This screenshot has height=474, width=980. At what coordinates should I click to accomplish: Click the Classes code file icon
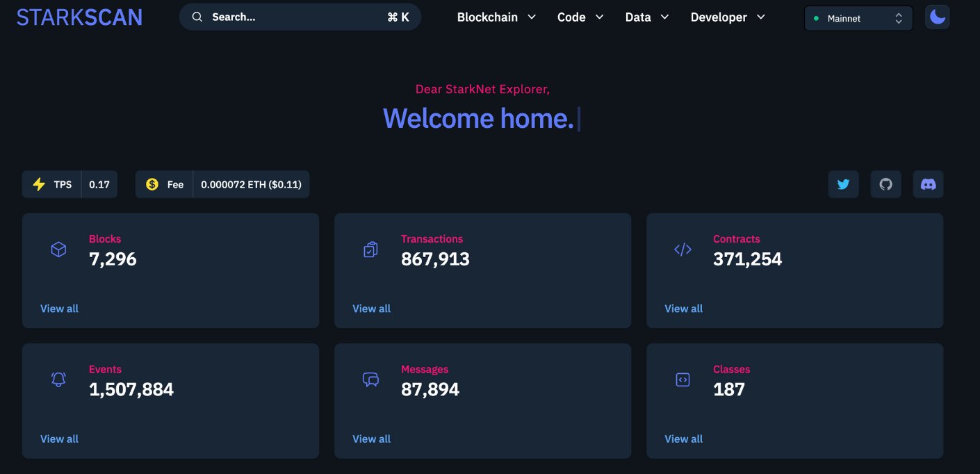(x=683, y=379)
